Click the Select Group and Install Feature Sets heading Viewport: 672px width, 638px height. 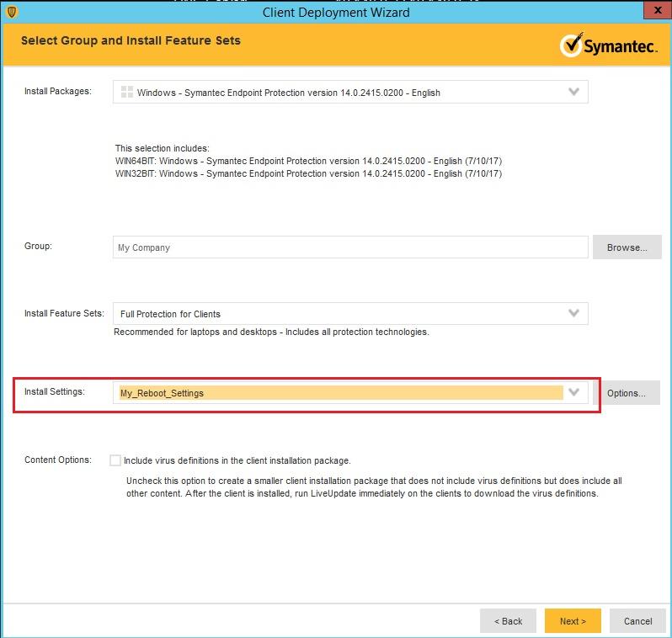click(x=131, y=40)
